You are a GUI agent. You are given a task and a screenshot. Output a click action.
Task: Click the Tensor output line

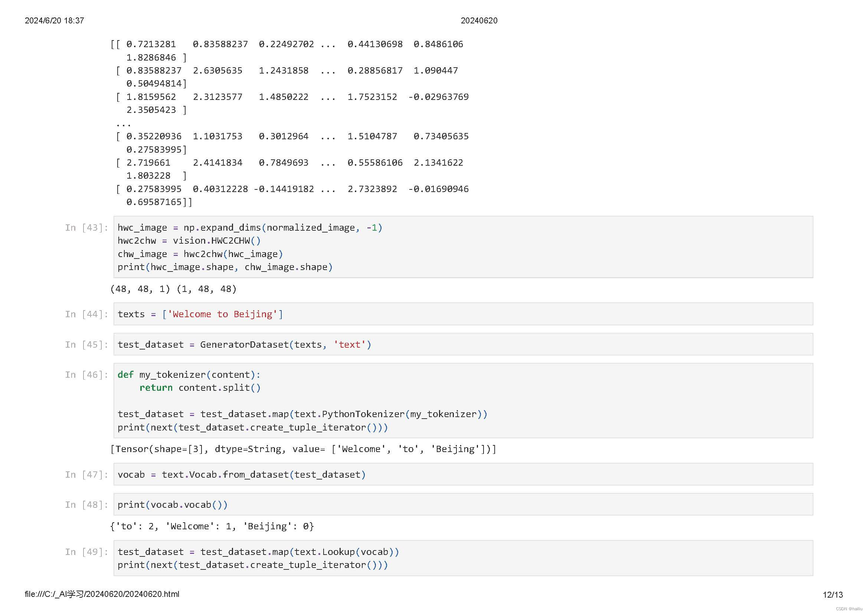(303, 449)
